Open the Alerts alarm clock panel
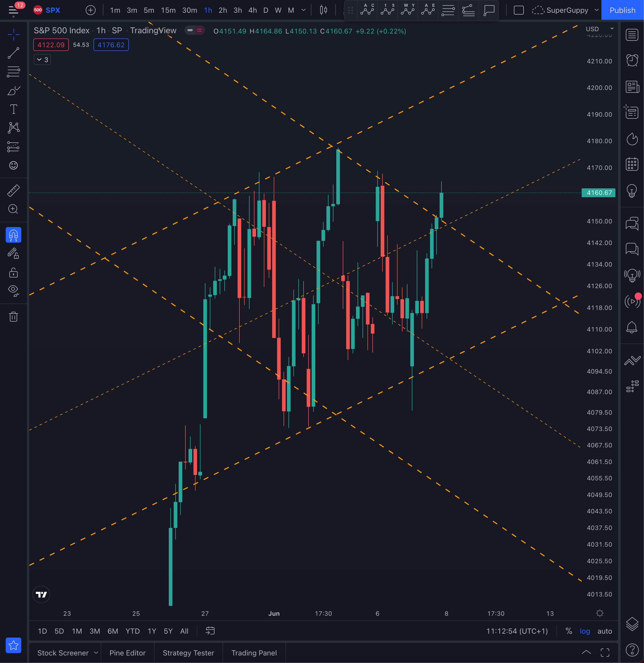Viewport: 644px width, 663px height. pyautogui.click(x=632, y=60)
